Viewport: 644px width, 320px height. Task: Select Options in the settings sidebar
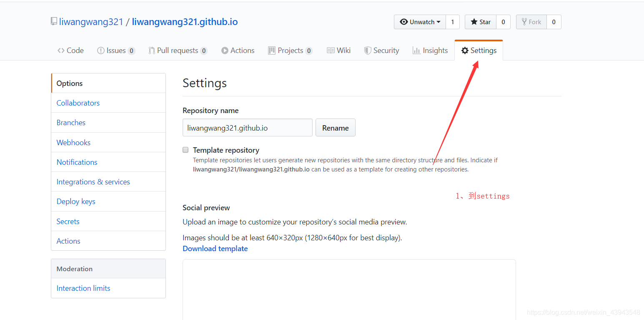(x=108, y=83)
